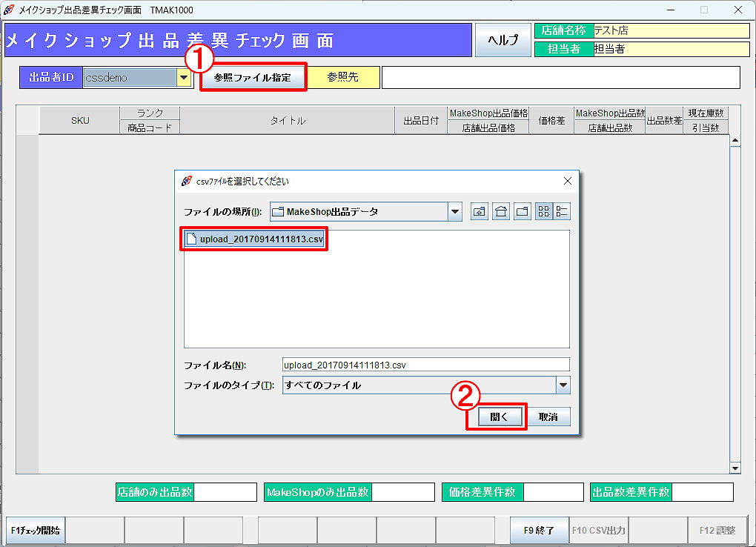Click table scrollbar down arrow
This screenshot has width=756, height=547.
[735, 468]
